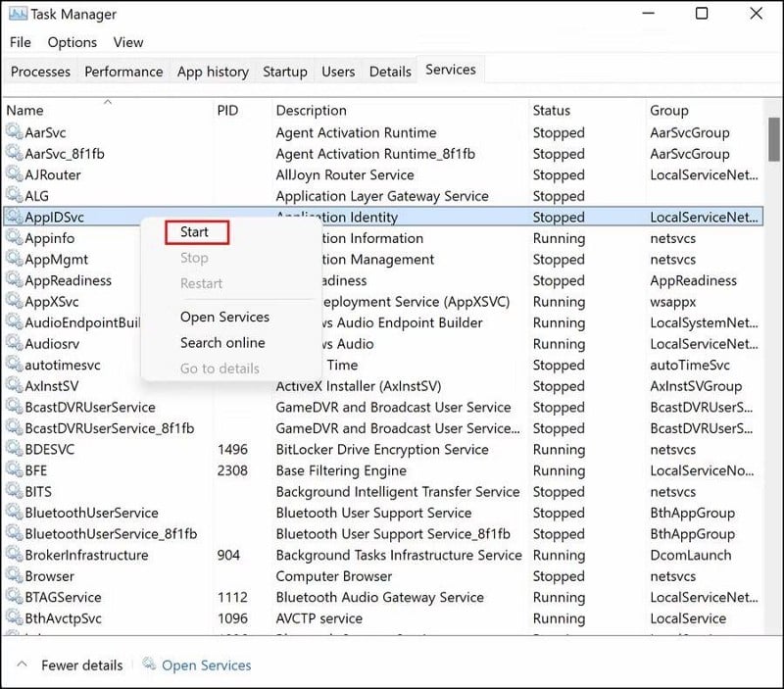Click the services icon next to Open Services link
Screen dimensions: 784x689
point(149,664)
